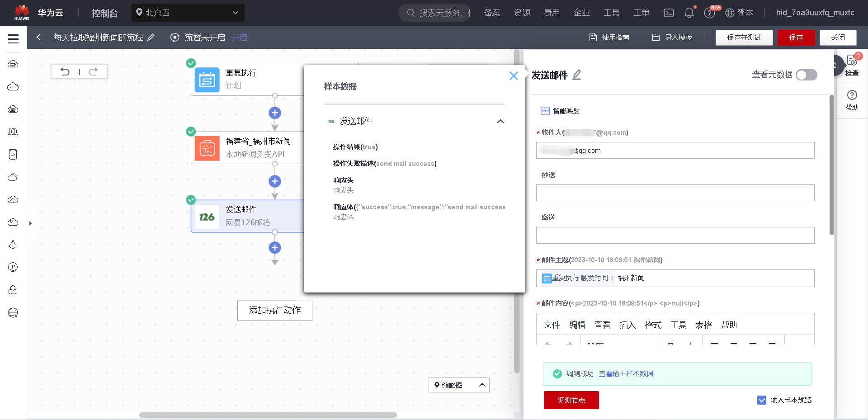868x420 pixels.
Task: Open the account menu hid_7oa3uuxfq_muxtc
Action: pyautogui.click(x=815, y=13)
